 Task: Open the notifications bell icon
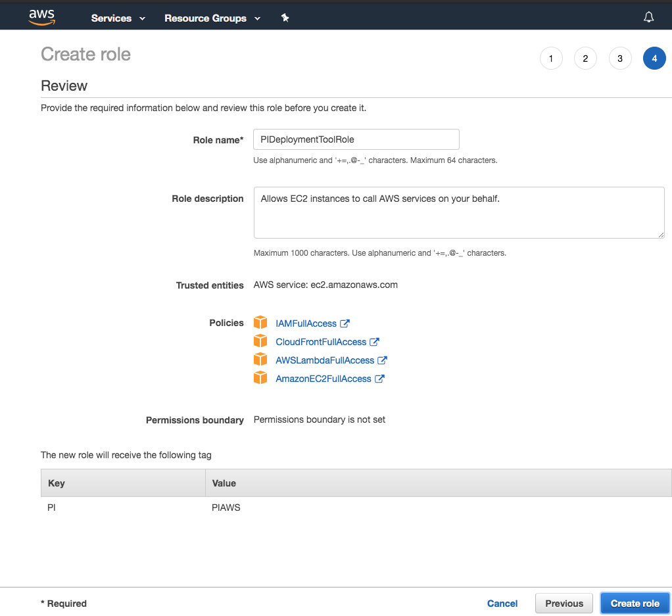point(648,18)
